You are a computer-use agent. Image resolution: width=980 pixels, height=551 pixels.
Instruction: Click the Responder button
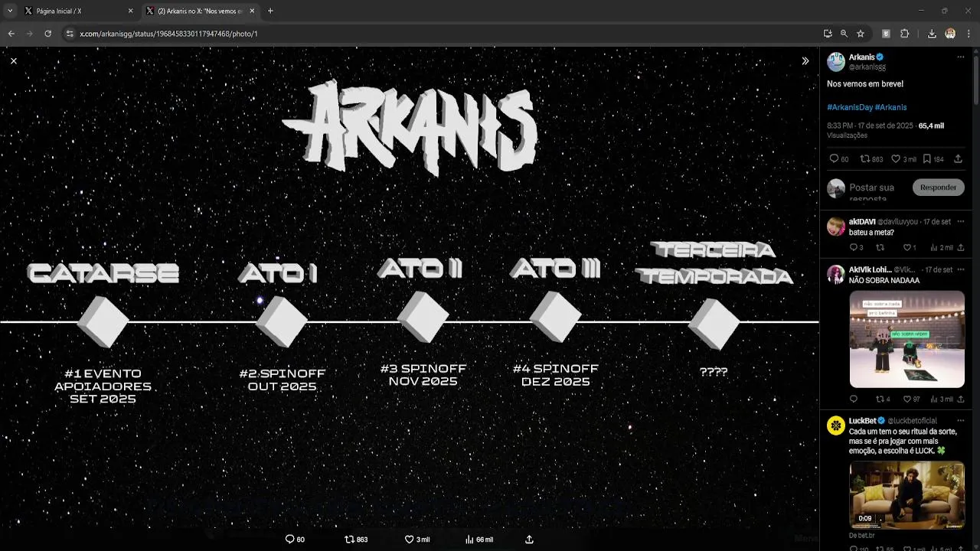point(938,187)
